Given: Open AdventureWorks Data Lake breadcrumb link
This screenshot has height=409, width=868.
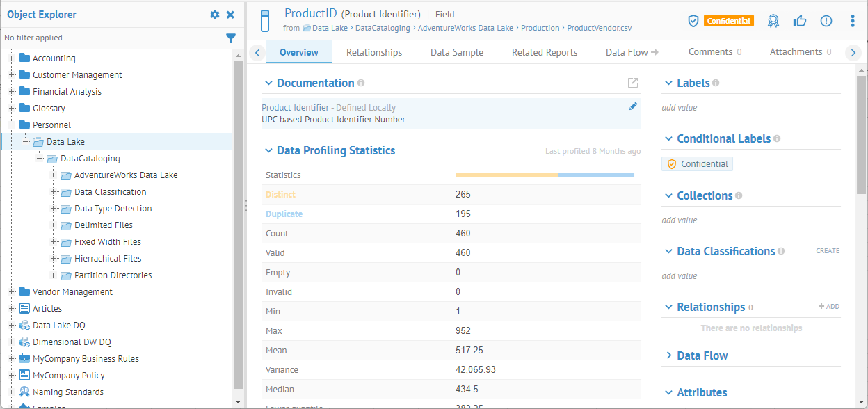Looking at the screenshot, I should coord(465,28).
